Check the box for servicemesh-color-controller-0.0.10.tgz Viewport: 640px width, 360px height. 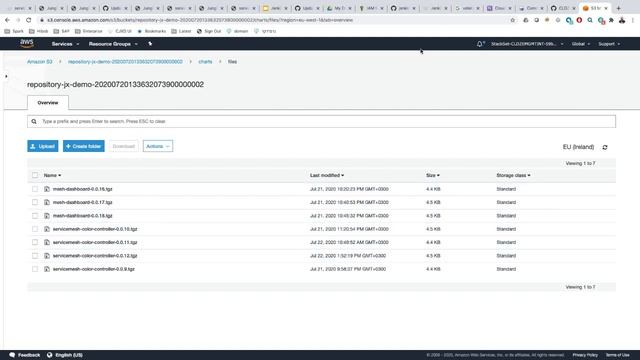pyautogui.click(x=35, y=229)
